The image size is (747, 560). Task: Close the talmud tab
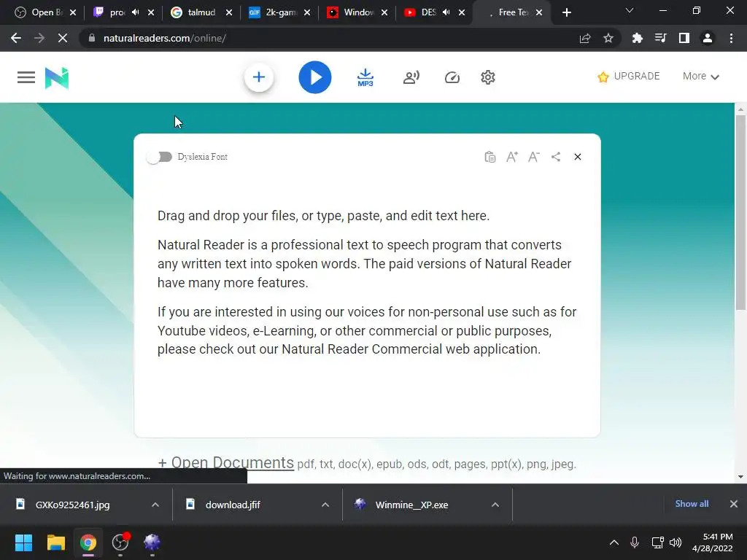point(229,12)
